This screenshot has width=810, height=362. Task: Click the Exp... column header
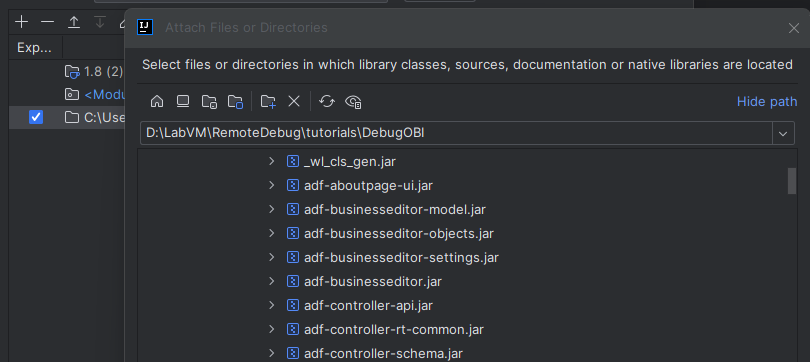tap(35, 48)
